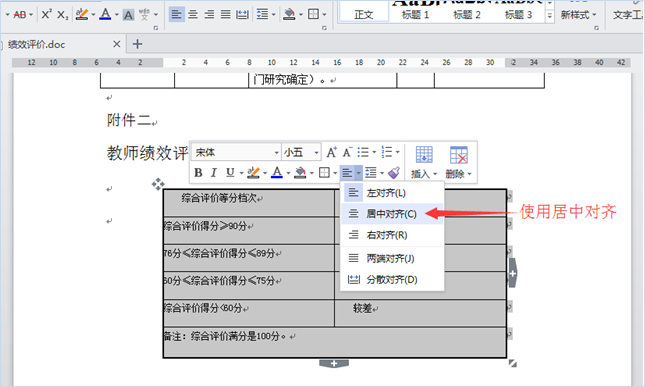The image size is (645, 387).
Task: Click the increase font size icon
Action: pyautogui.click(x=332, y=153)
